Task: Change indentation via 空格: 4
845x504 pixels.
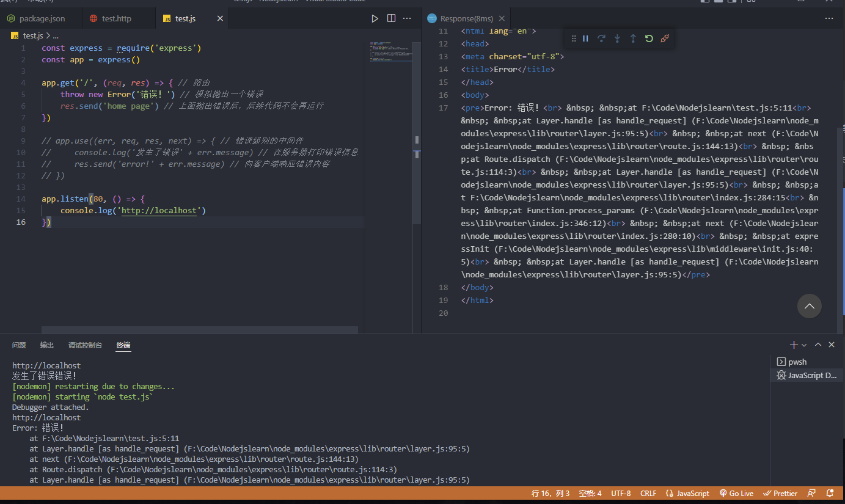Action: (590, 494)
